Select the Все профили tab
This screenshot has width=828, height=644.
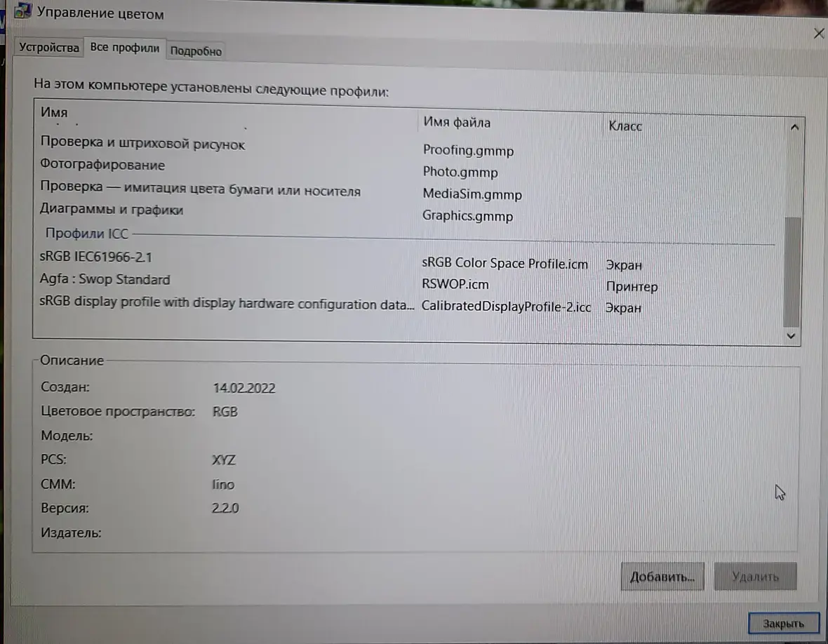click(125, 48)
